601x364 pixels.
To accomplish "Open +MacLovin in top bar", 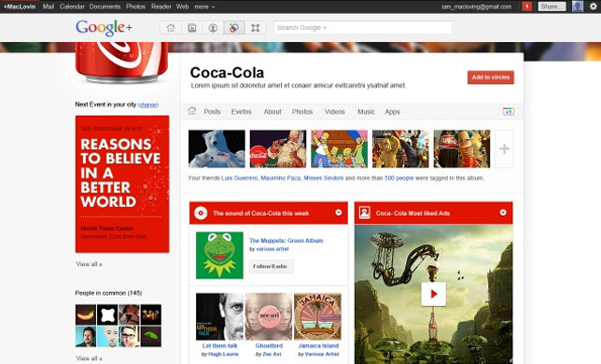I will tap(20, 7).
